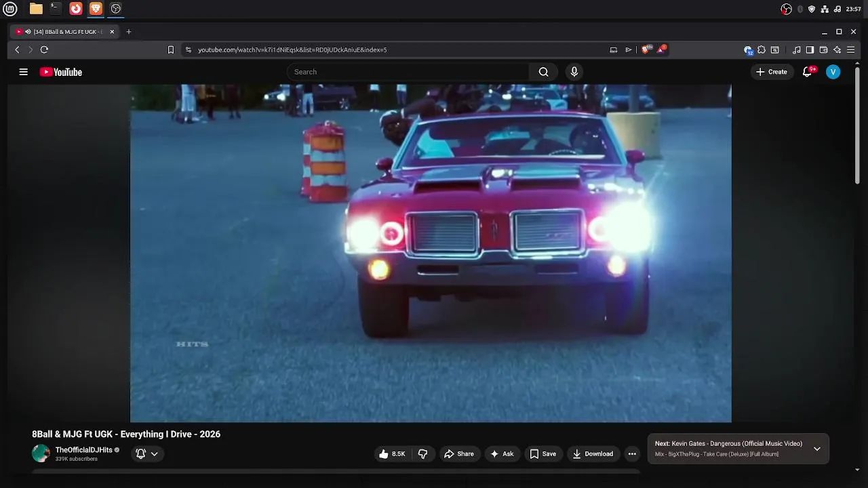The image size is (868, 488).
Task: Open Brave Wallet icon
Action: tap(823, 49)
